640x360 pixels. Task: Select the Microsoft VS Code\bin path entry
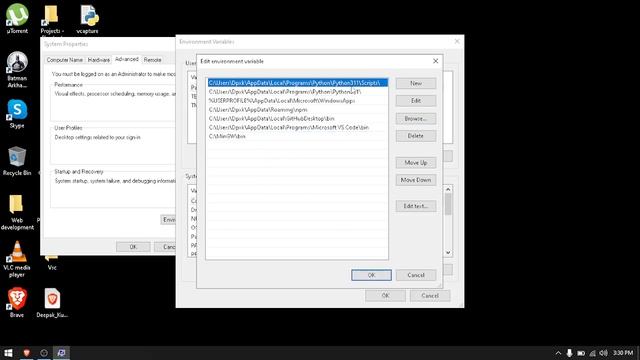coord(297,128)
